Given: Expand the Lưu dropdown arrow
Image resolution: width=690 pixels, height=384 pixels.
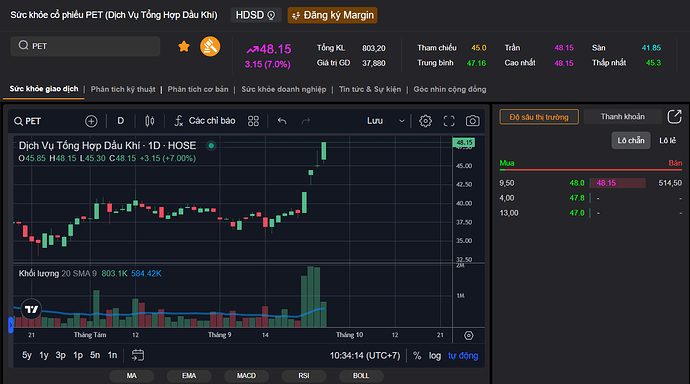Looking at the screenshot, I should [401, 121].
